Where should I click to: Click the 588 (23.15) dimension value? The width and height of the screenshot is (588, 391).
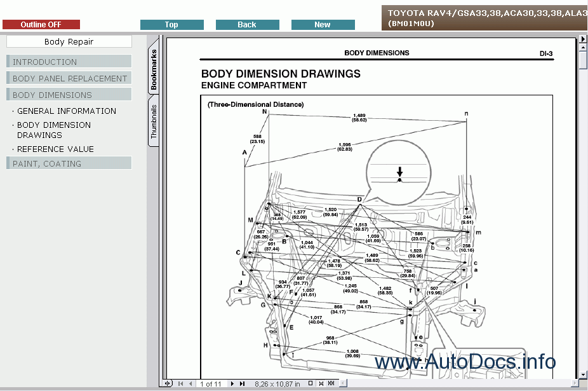(257, 139)
